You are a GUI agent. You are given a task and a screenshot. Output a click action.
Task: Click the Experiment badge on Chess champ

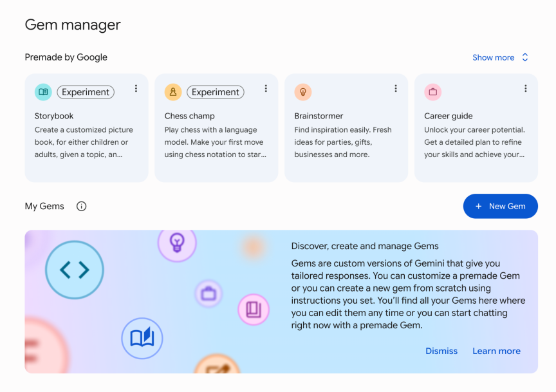215,92
